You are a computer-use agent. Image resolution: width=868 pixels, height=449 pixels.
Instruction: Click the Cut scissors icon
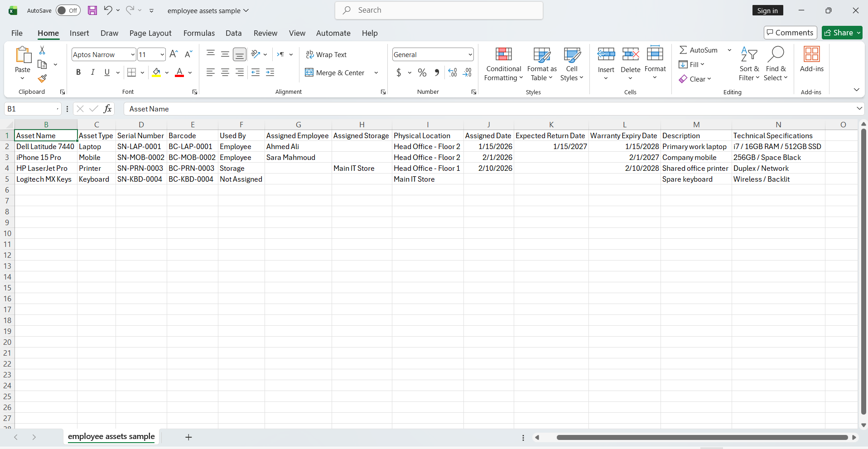pos(42,50)
